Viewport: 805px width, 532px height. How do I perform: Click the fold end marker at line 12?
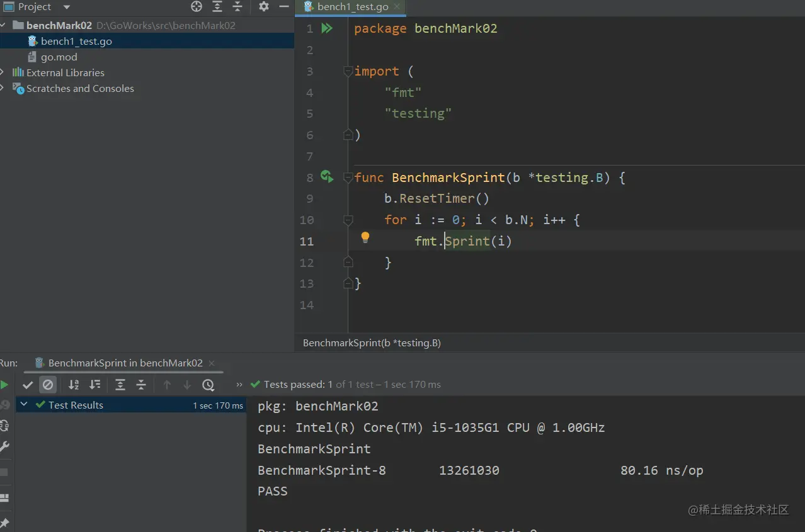pos(348,262)
